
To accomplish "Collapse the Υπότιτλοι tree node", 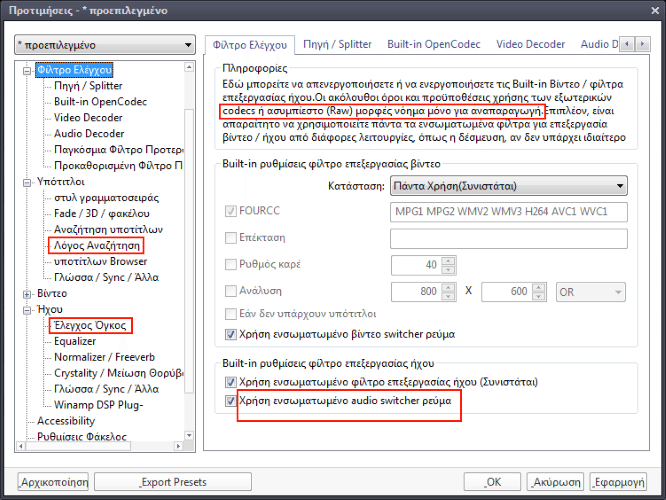I will pyautogui.click(x=27, y=182).
